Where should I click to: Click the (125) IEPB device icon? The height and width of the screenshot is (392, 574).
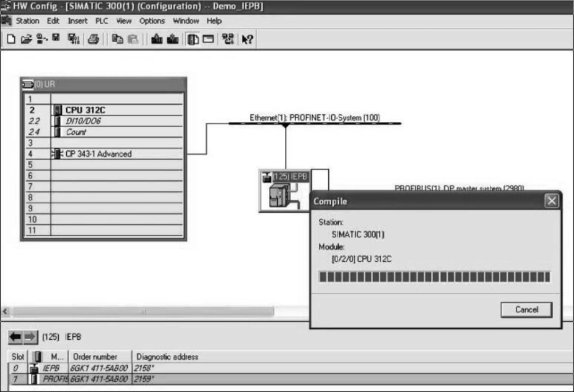pyautogui.click(x=284, y=190)
